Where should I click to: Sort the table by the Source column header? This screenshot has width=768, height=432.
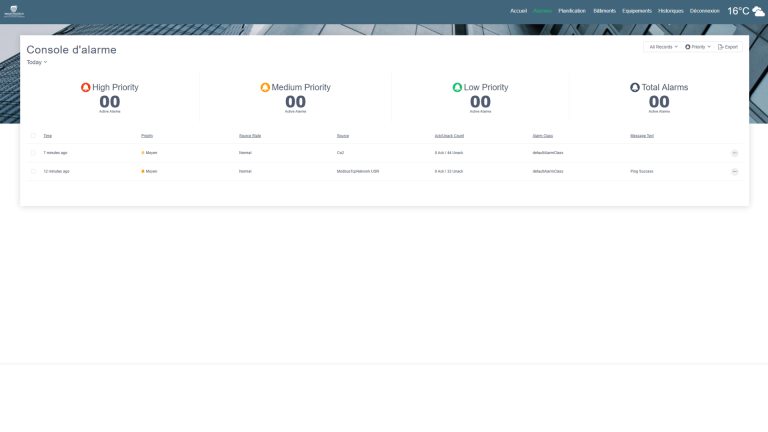point(343,136)
